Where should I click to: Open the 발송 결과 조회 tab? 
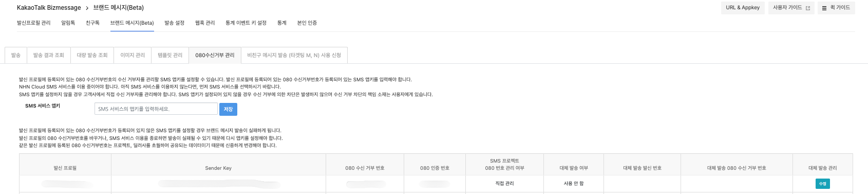(49, 55)
